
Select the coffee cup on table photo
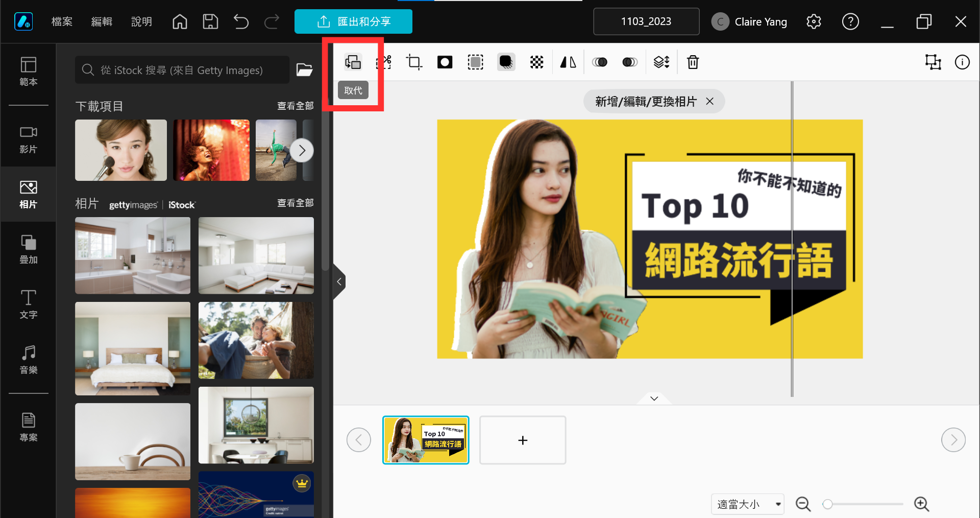click(133, 441)
